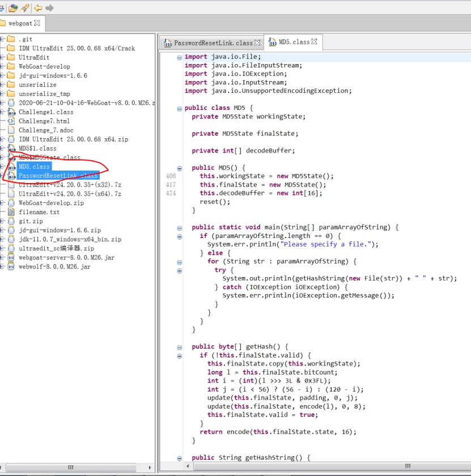The height and width of the screenshot is (476, 471).
Task: Click the PasswordResetLink.class tree file icon
Action: (x=11, y=176)
